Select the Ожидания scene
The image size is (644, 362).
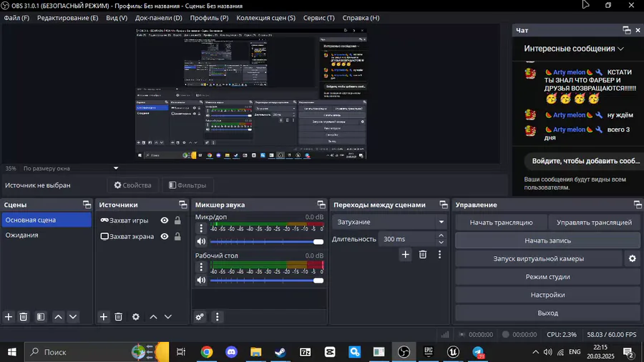pyautogui.click(x=47, y=235)
